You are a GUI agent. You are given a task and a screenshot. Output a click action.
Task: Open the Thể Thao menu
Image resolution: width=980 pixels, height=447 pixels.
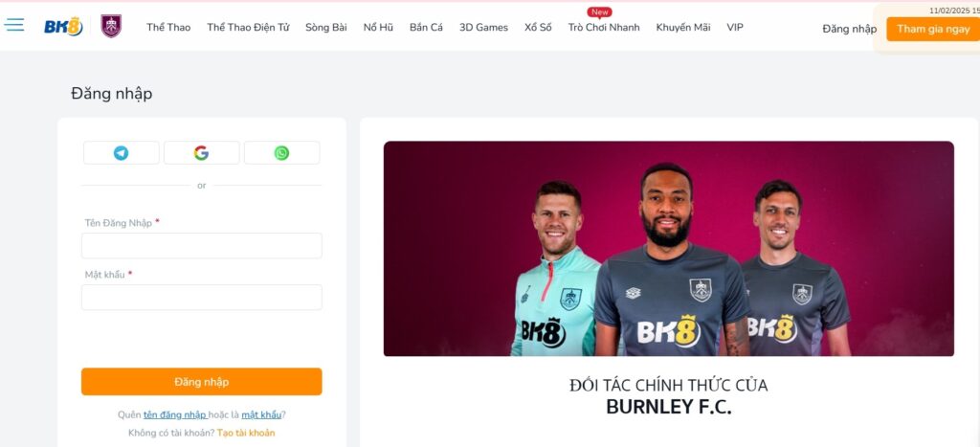point(168,28)
